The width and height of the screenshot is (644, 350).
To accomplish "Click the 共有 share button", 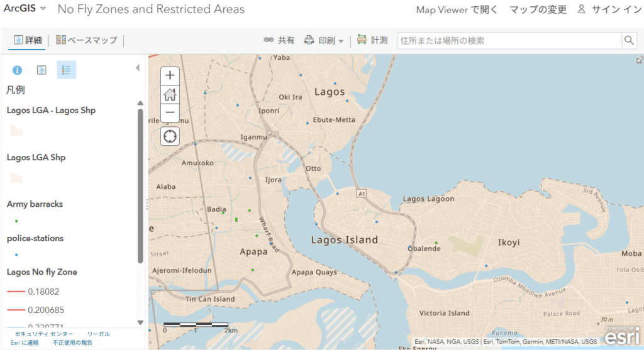I will pos(279,40).
